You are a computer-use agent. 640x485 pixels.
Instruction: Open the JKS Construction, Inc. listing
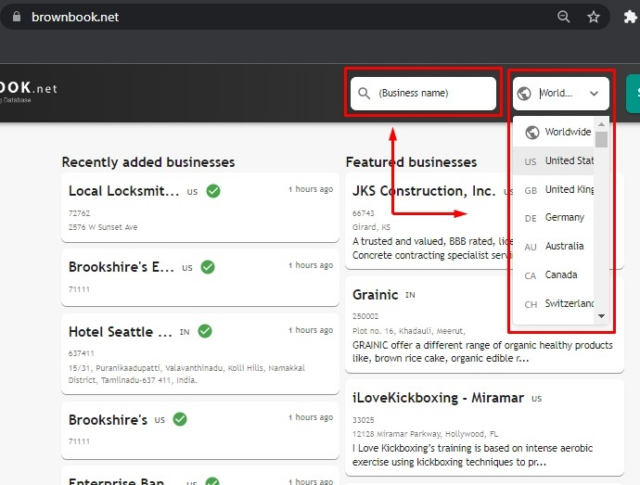(x=423, y=190)
